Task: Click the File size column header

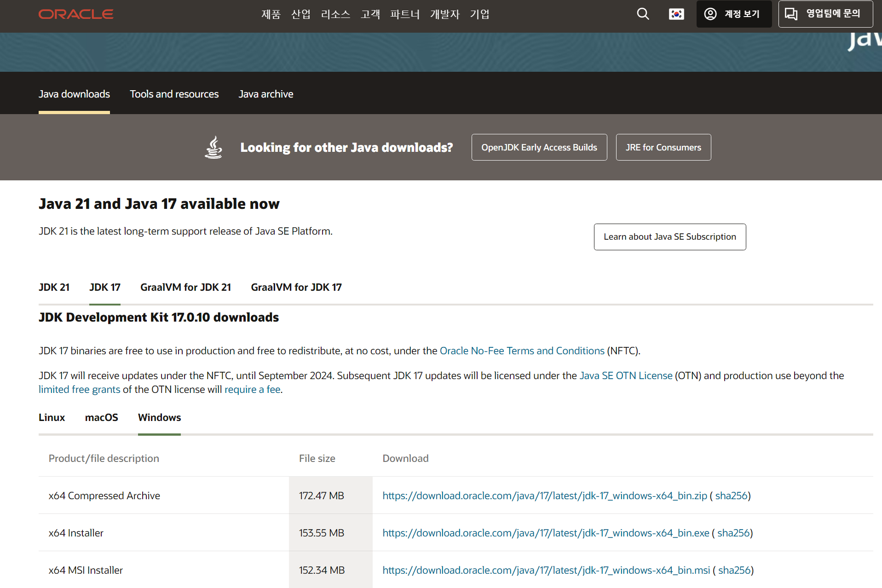Action: pos(317,458)
